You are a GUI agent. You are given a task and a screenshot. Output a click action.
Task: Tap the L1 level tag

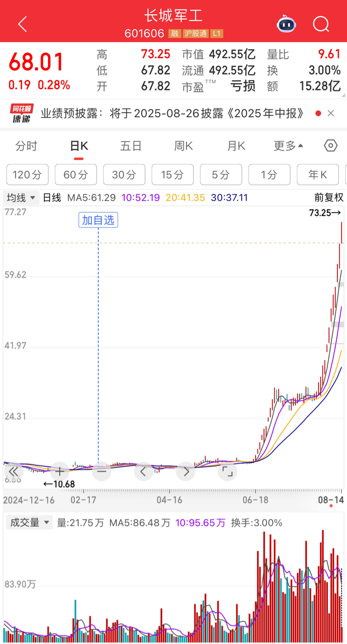217,34
